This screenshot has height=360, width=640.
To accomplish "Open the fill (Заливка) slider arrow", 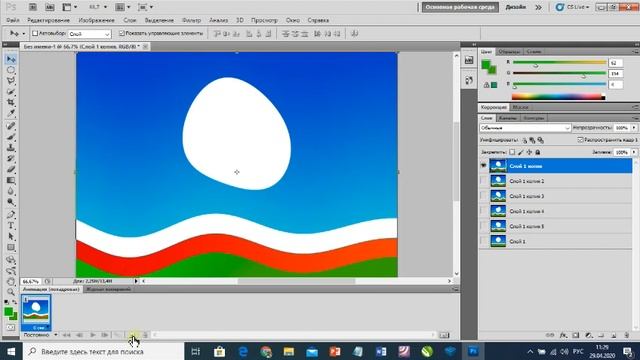I will tap(634, 152).
